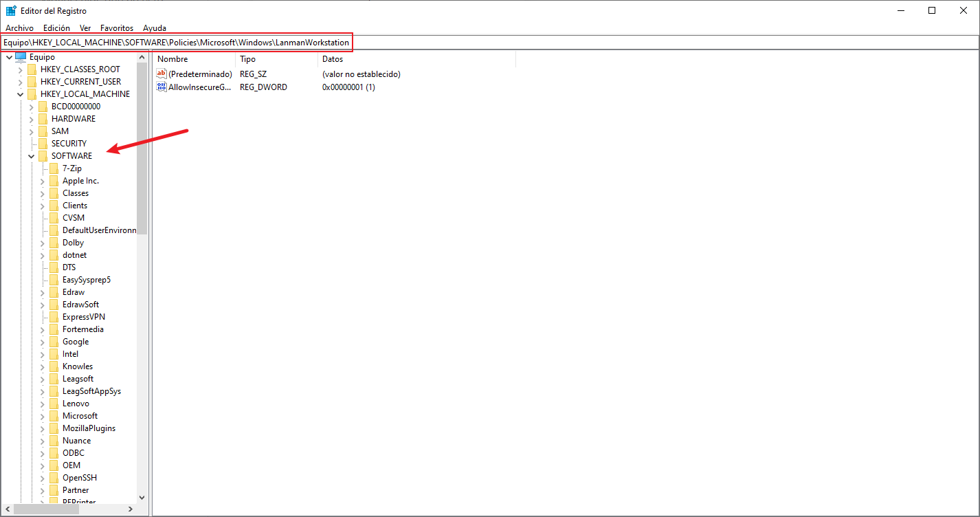Open the Favoritos menu
The width and height of the screenshot is (980, 517).
click(x=117, y=28)
